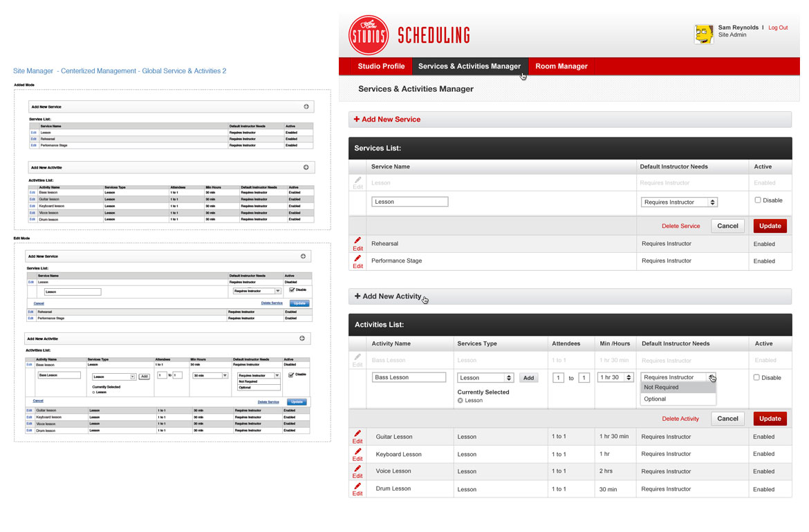Cancel editing the Lesson service

(x=727, y=226)
